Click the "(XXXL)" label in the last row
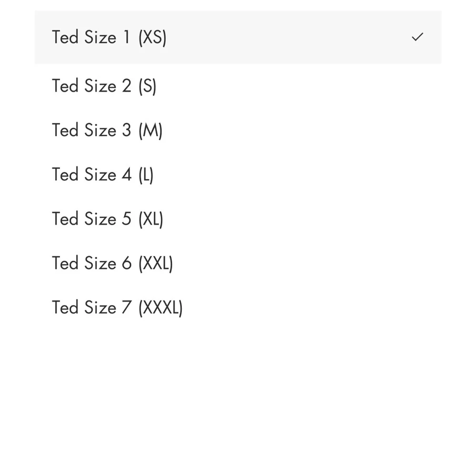 pyautogui.click(x=160, y=308)
